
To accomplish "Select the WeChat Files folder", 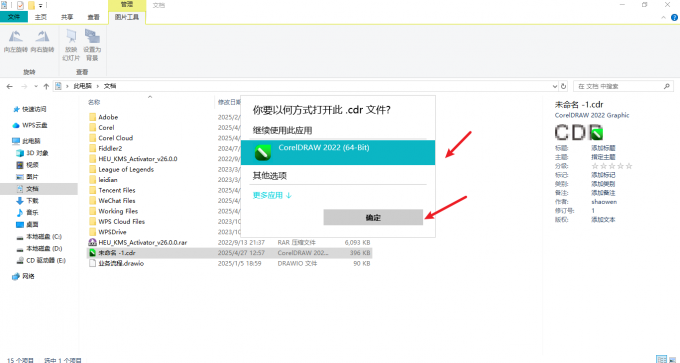I will coord(117,201).
